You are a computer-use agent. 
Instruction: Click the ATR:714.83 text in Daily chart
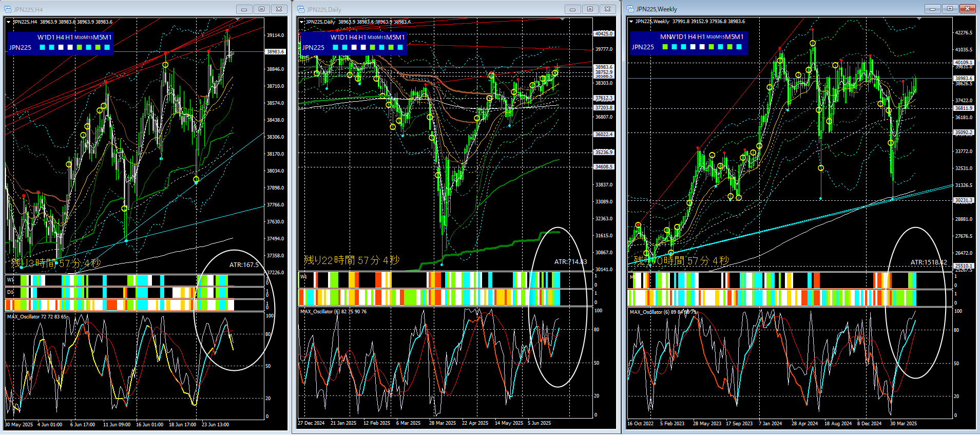pyautogui.click(x=570, y=262)
